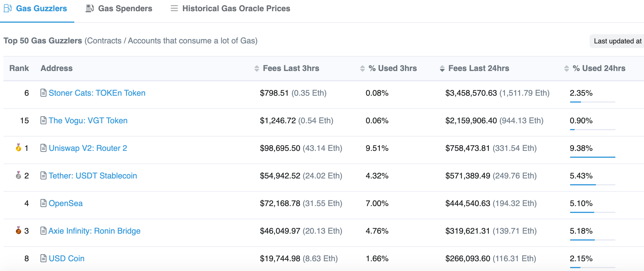The image size is (644, 271).
Task: Click contract icon next to Axie Infinity
Action: [x=43, y=231]
